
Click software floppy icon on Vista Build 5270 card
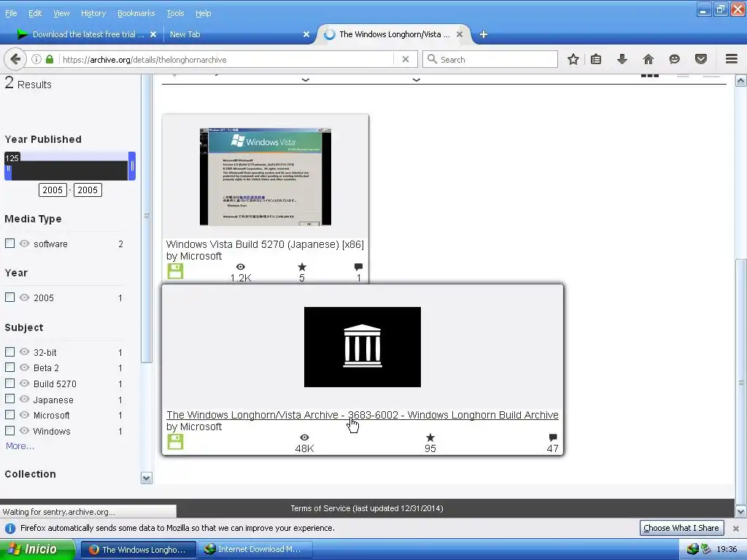click(x=175, y=271)
